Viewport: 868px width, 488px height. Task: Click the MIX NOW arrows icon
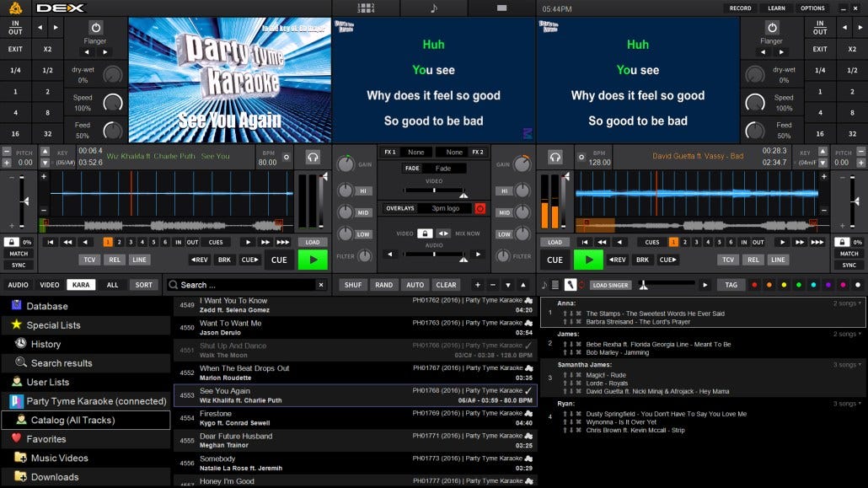[x=443, y=233]
